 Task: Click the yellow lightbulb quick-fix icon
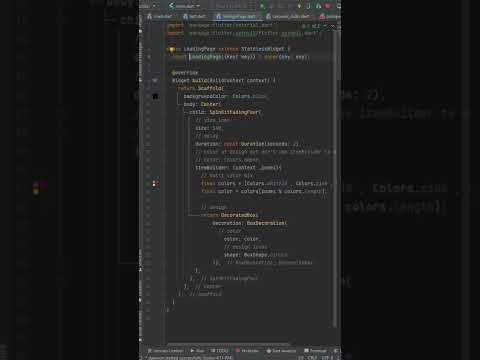click(x=172, y=50)
